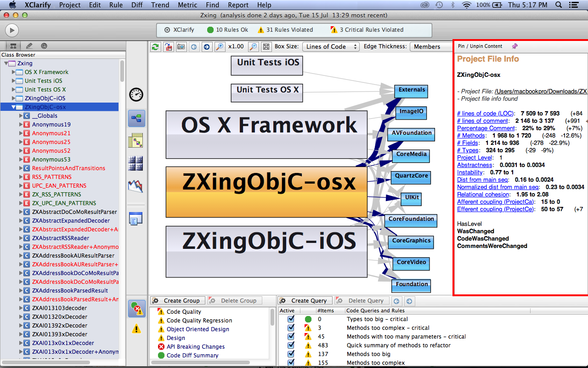Open the Project File path link

(541, 92)
